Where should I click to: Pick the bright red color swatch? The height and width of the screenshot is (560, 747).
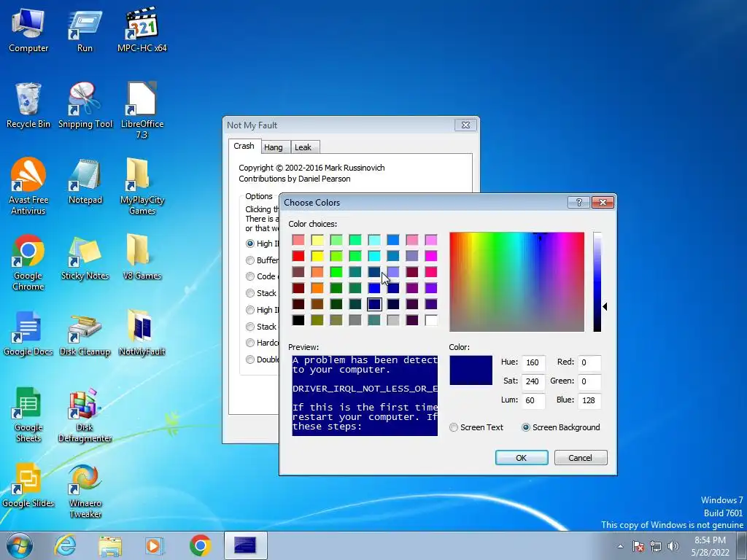click(298, 256)
